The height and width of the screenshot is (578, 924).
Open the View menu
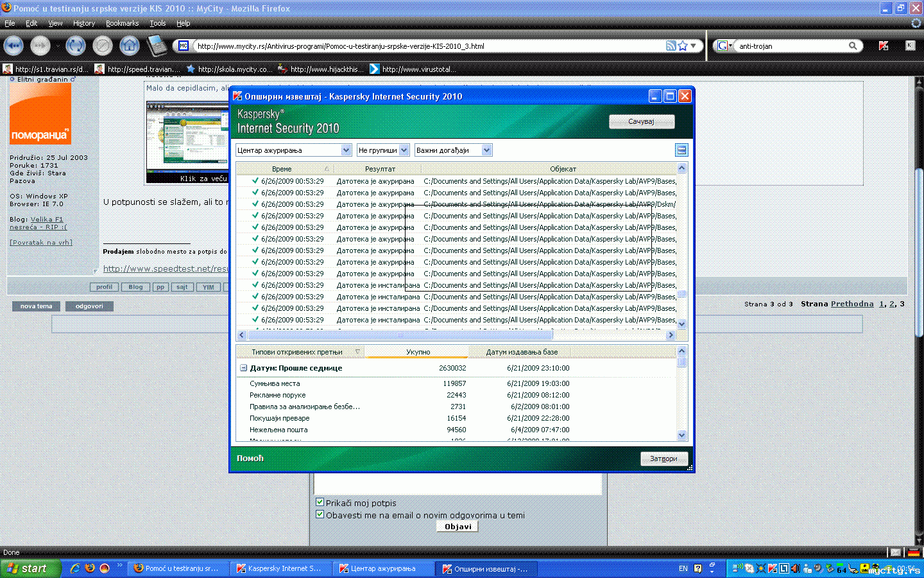click(55, 23)
